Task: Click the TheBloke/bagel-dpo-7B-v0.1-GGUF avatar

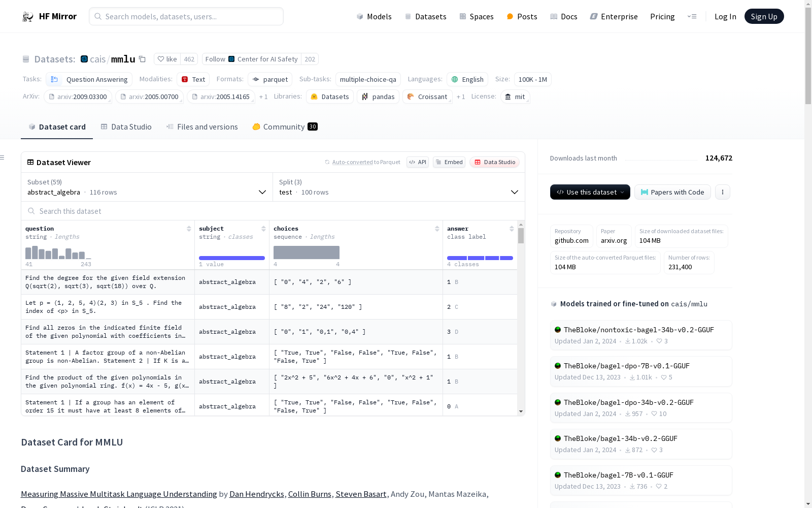Action: point(558,366)
